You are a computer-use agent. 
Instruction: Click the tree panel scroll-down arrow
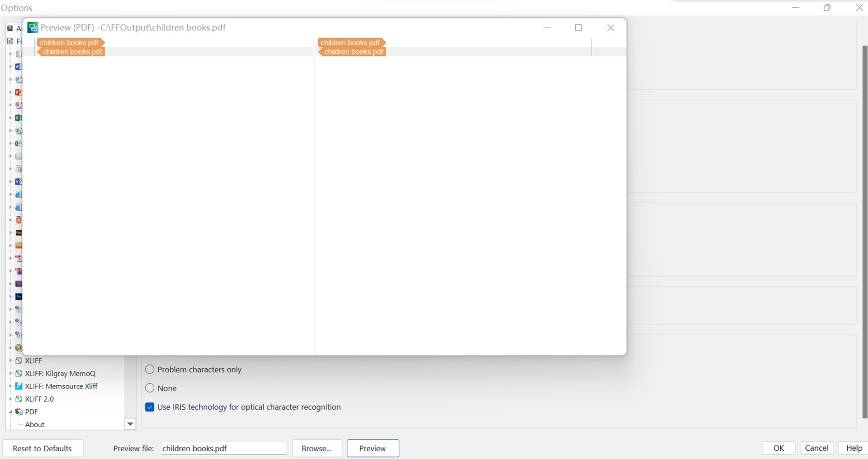click(130, 424)
